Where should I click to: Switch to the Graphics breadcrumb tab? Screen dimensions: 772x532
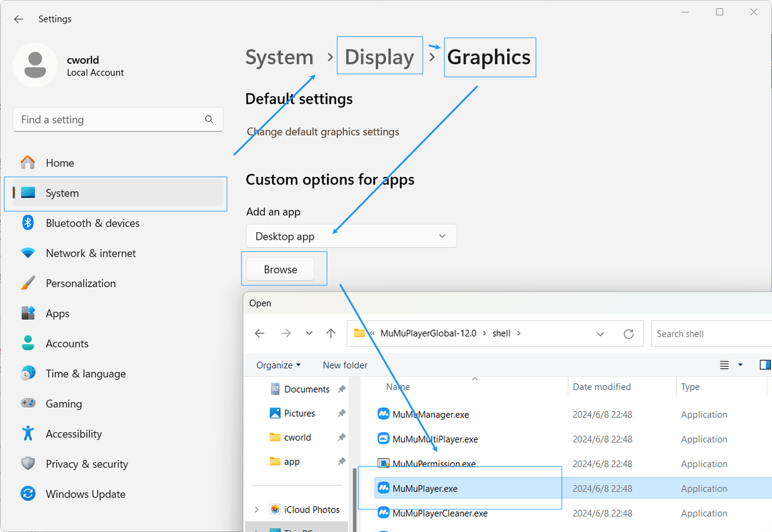click(x=490, y=57)
